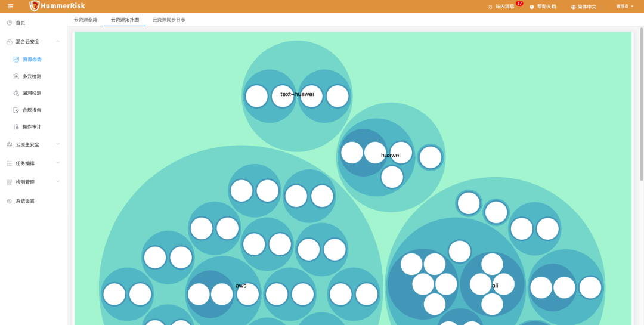Click the huawei circle label

click(x=391, y=155)
